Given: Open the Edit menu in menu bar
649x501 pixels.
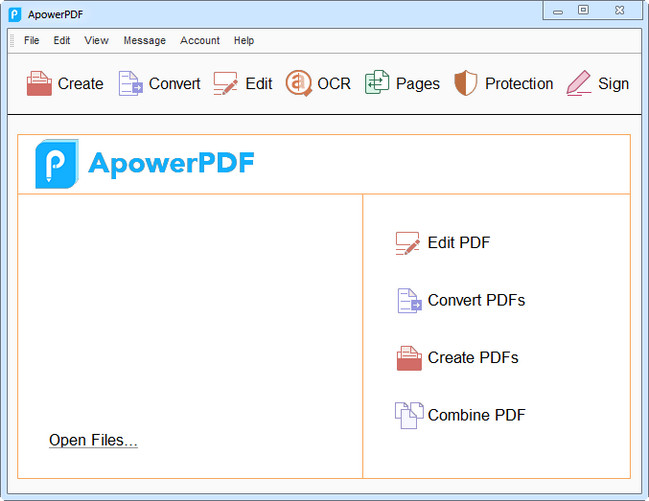Looking at the screenshot, I should (x=62, y=41).
